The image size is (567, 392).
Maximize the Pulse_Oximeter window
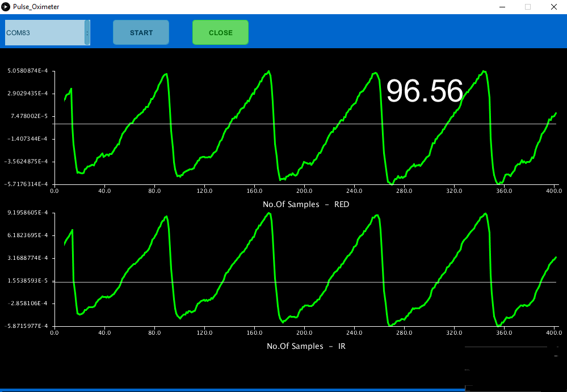pyautogui.click(x=527, y=7)
